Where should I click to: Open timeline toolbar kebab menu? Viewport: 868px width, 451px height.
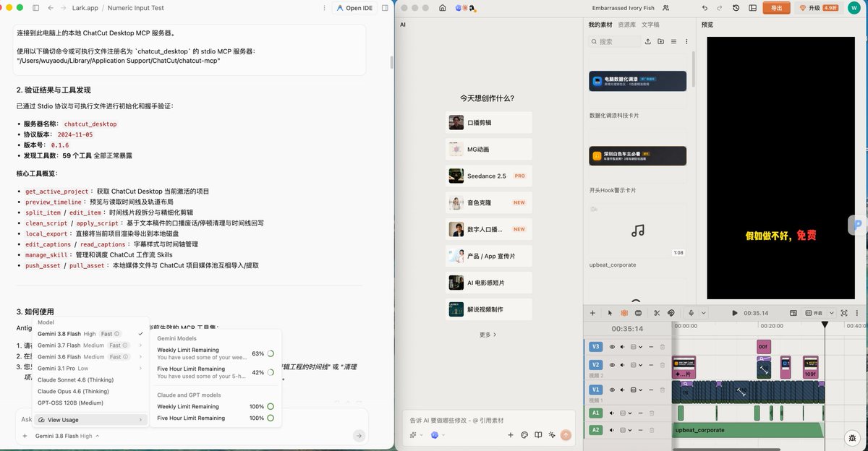point(857,313)
